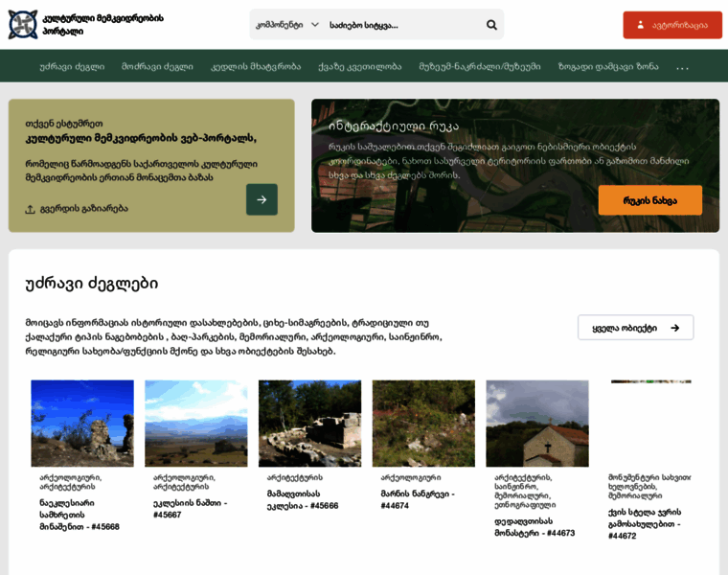
Task: Click the უძრავი ძეგლები section heading
Action: [x=91, y=283]
